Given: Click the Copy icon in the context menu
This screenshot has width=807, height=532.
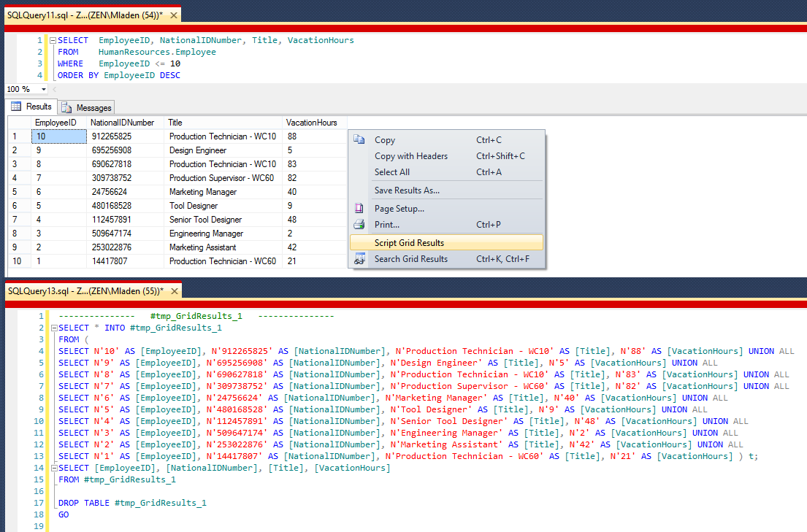Looking at the screenshot, I should (x=358, y=140).
